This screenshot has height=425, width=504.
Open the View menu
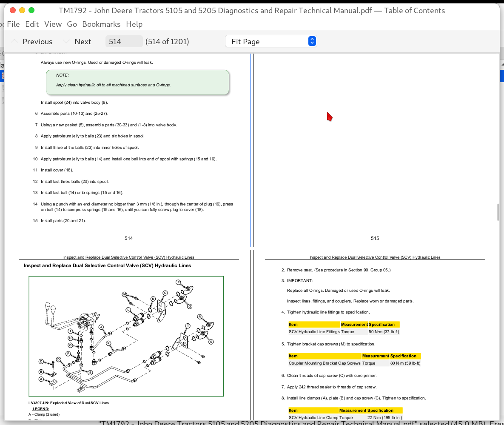(x=53, y=24)
